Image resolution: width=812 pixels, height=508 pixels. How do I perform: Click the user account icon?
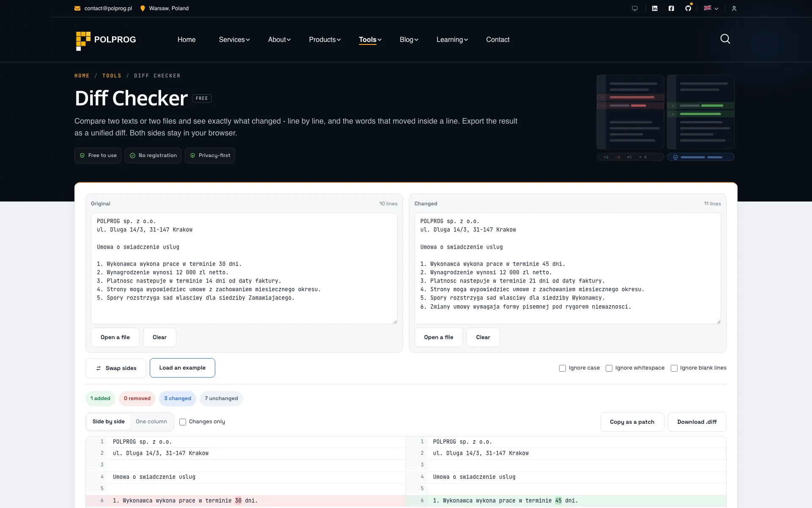coord(734,8)
